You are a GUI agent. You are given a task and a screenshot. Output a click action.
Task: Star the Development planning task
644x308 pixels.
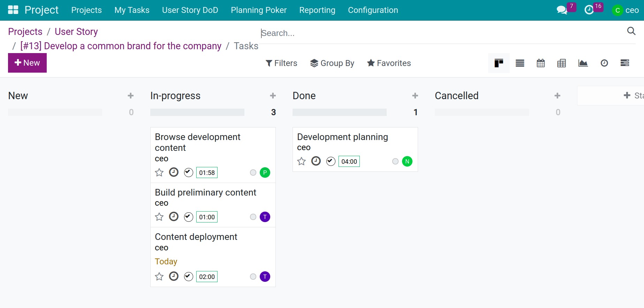[x=302, y=161]
